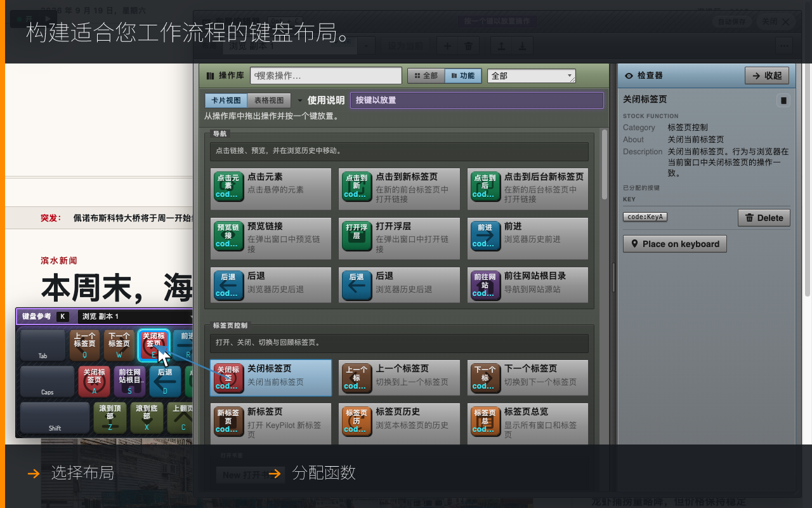Viewport: 812px width, 508px height.
Task: Click the X key 滚到底部 on keyboard reference
Action: click(146, 418)
